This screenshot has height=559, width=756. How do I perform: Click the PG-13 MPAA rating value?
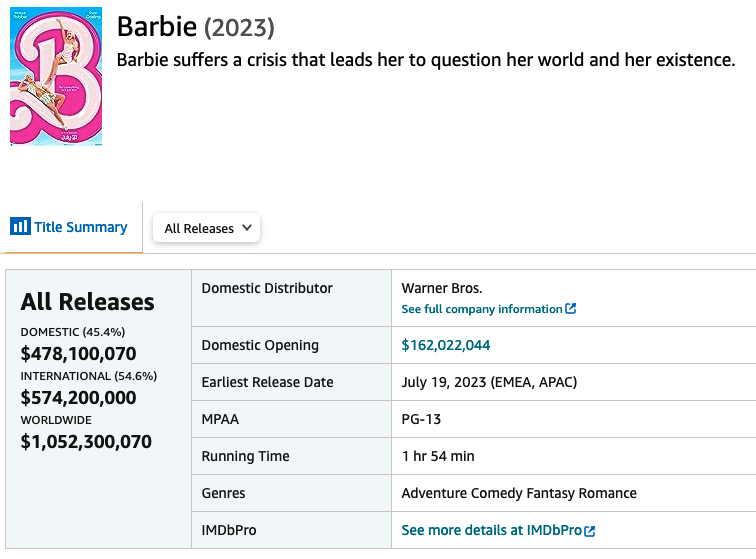pos(421,419)
